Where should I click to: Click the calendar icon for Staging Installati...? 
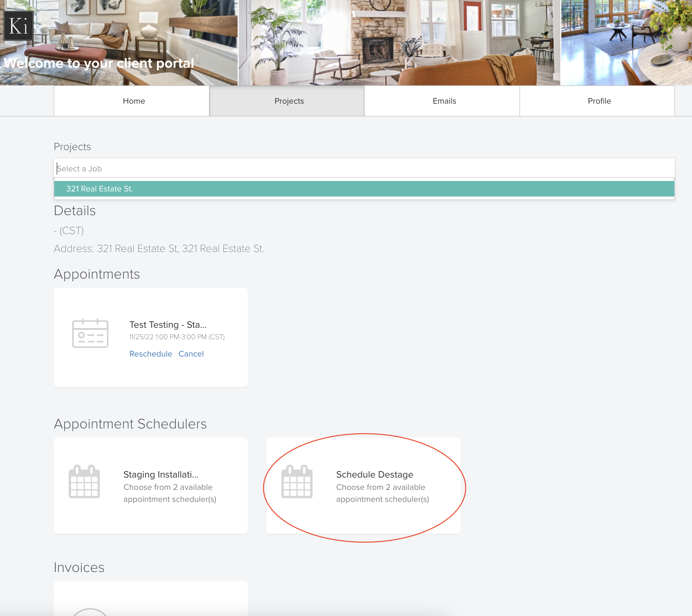pyautogui.click(x=84, y=481)
